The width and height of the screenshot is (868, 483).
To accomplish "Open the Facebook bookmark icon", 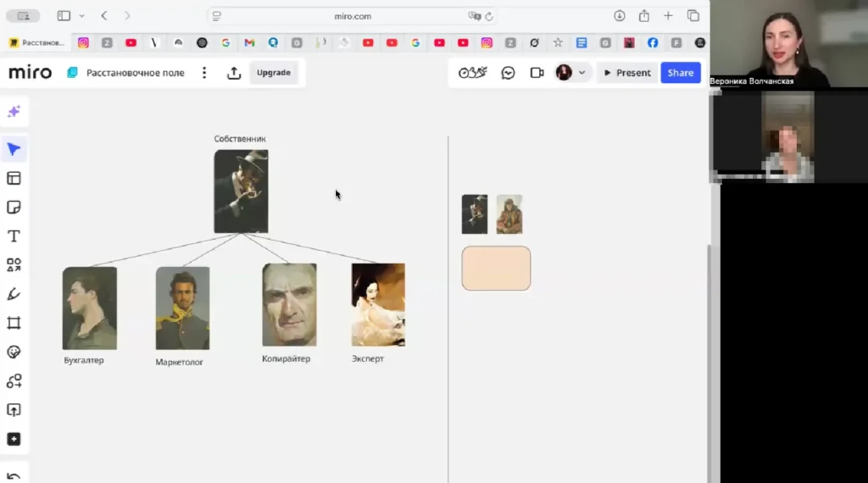I will point(653,42).
